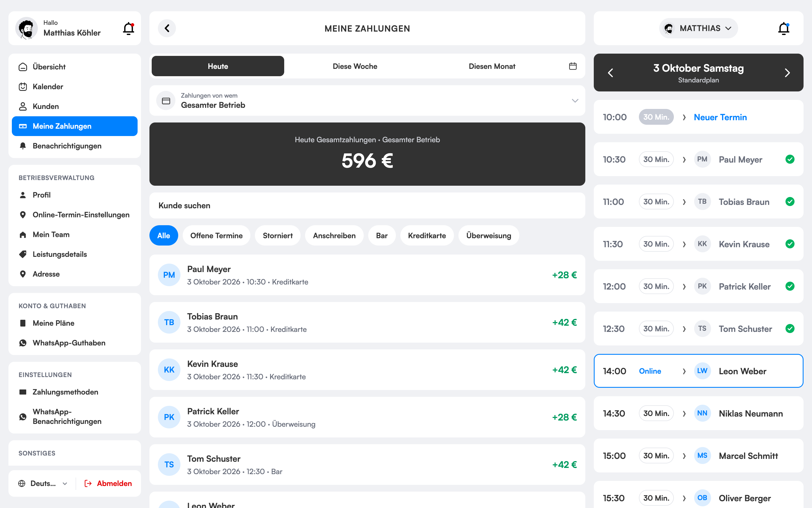Open WhatsApp-Benachrichtigungen settings
The image size is (812, 508).
[x=74, y=417]
